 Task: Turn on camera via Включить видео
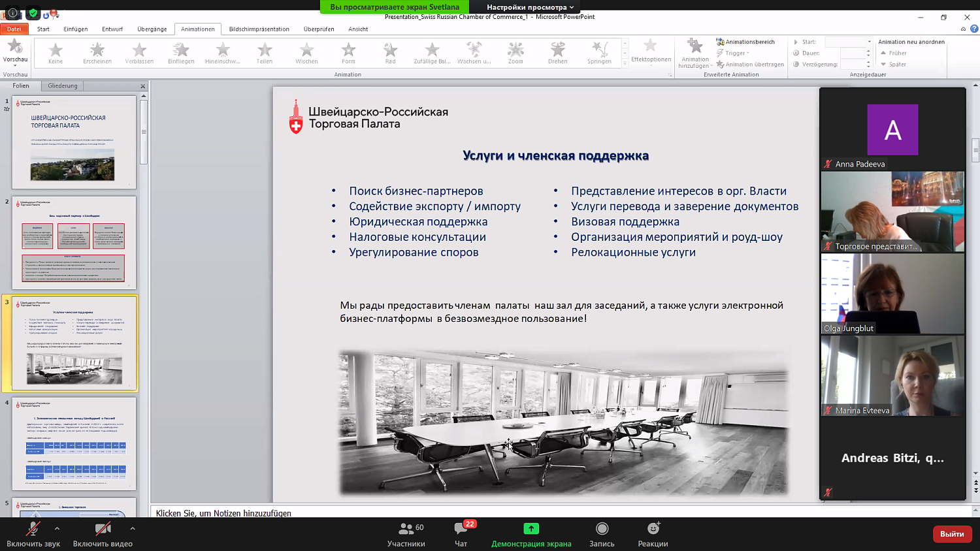103,535
